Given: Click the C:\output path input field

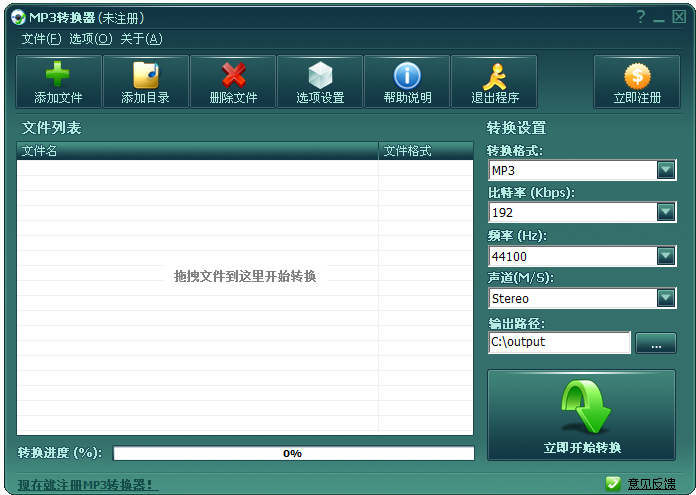Looking at the screenshot, I should click(559, 342).
